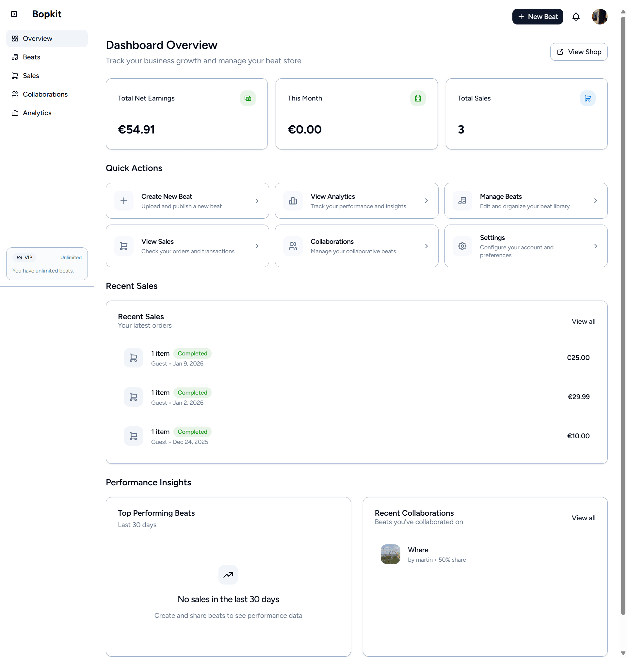
Task: Expand the View Sales quick action chevron
Action: pos(257,246)
